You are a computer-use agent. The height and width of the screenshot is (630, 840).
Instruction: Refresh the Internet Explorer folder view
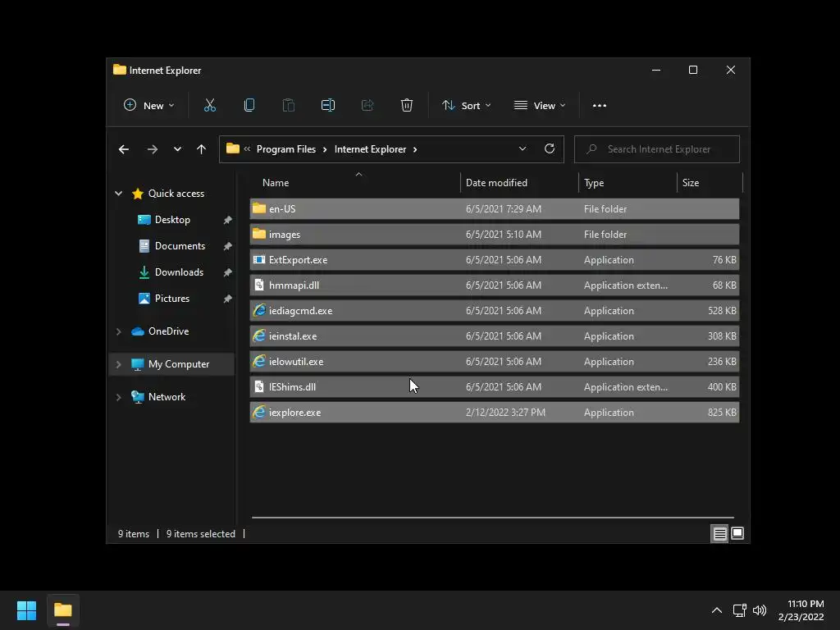[x=550, y=149]
